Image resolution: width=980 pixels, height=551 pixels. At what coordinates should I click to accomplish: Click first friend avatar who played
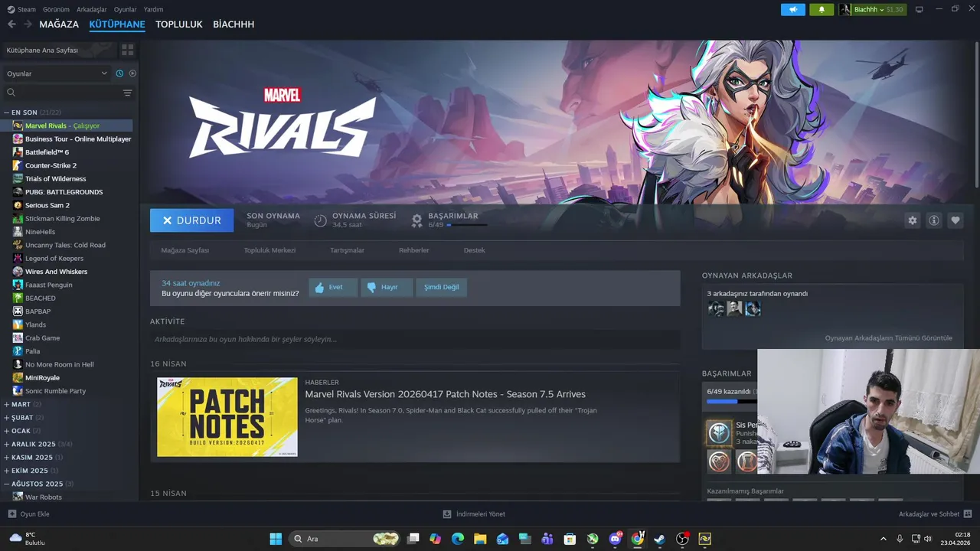click(716, 308)
